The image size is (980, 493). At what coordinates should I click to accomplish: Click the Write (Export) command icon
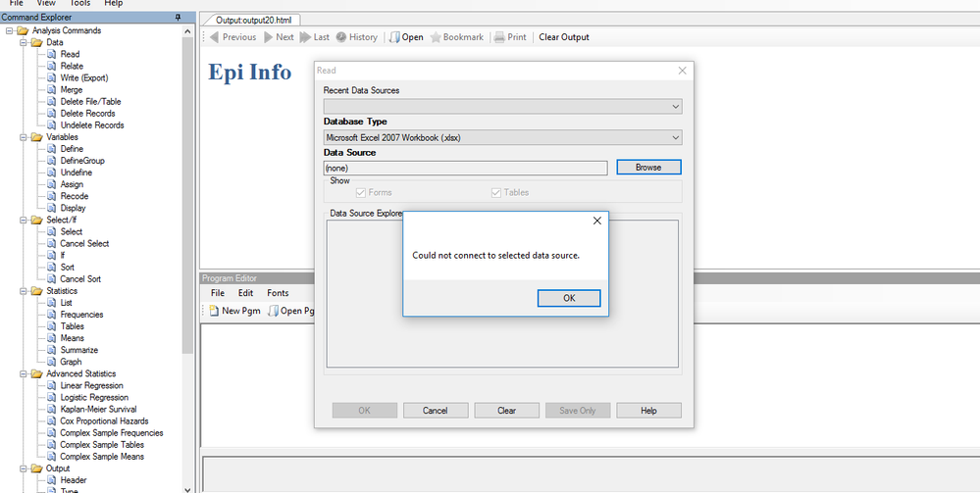(x=51, y=78)
